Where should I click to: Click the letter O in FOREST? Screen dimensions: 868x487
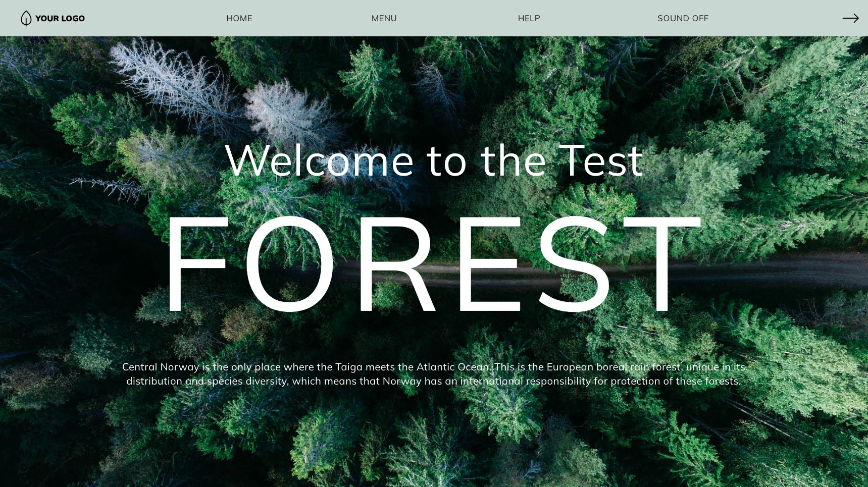(x=289, y=264)
